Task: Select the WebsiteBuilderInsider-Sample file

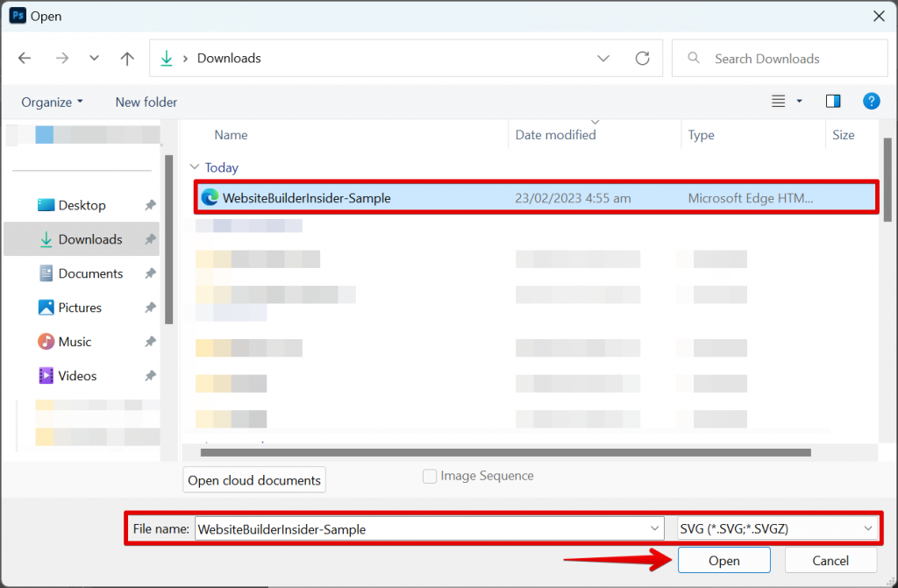Action: pos(536,197)
